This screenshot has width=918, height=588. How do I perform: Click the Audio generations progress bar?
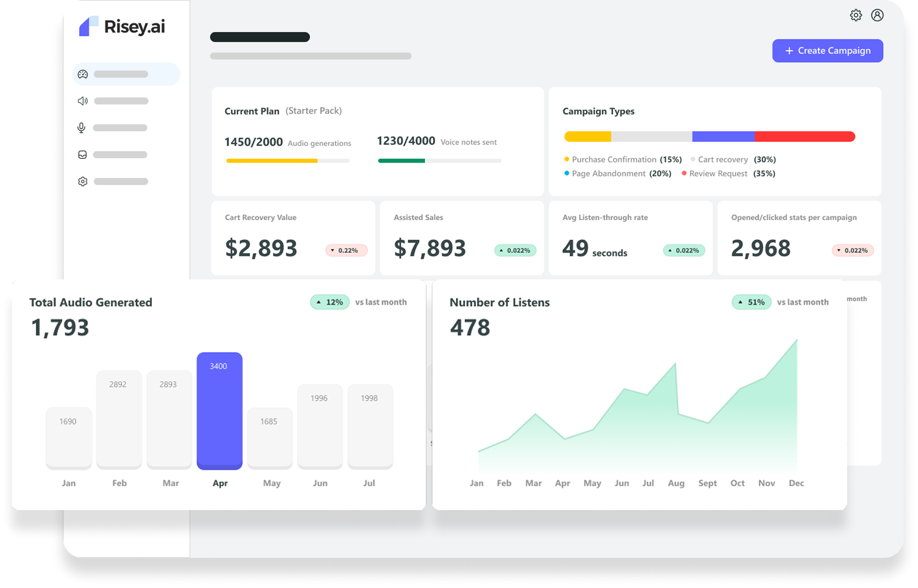point(287,161)
